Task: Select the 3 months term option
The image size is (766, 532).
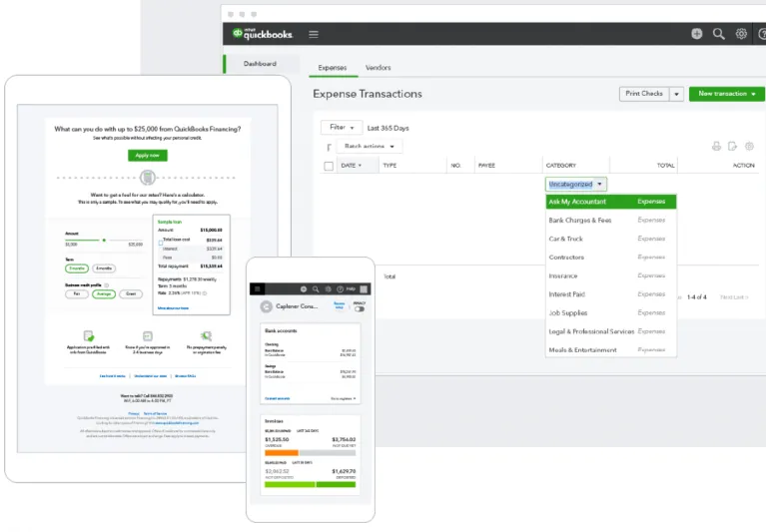Action: [x=77, y=268]
